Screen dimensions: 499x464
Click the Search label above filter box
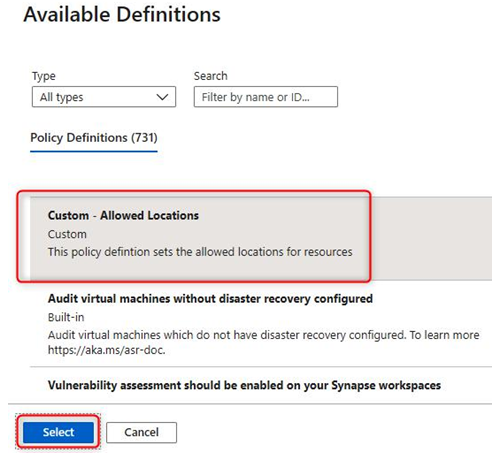tap(211, 76)
